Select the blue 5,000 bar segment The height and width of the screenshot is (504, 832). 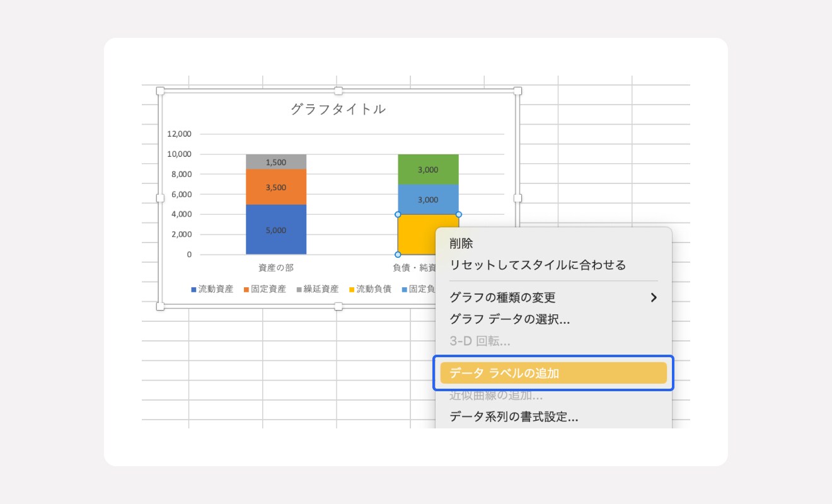[x=276, y=230]
